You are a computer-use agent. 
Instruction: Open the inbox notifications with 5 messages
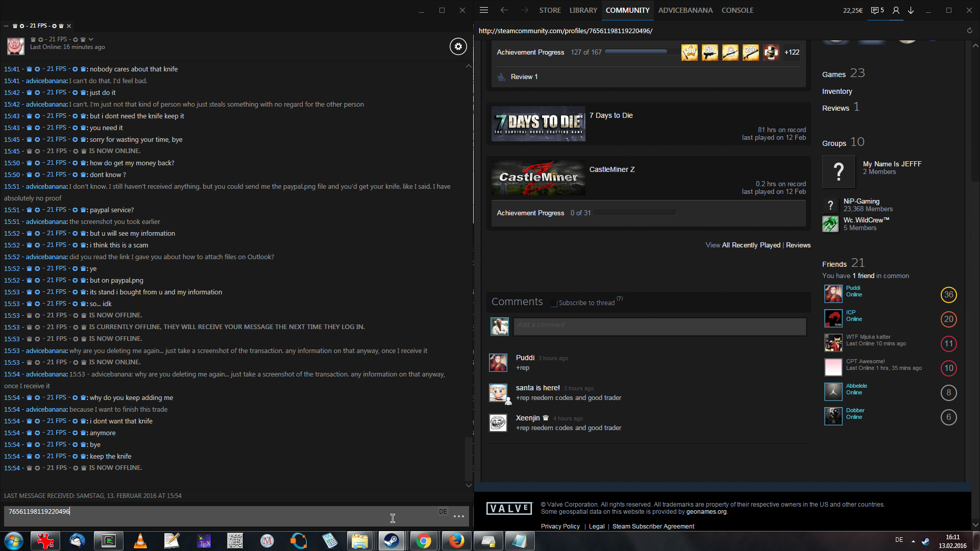[877, 10]
